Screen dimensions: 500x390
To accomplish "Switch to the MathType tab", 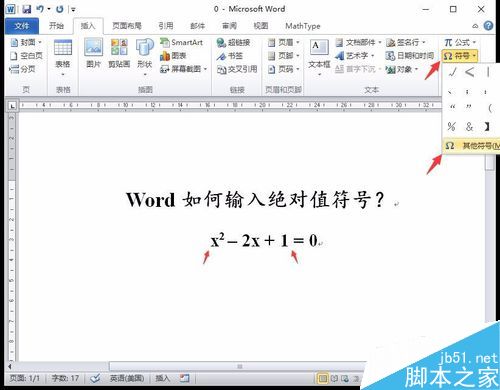I will 303,26.
